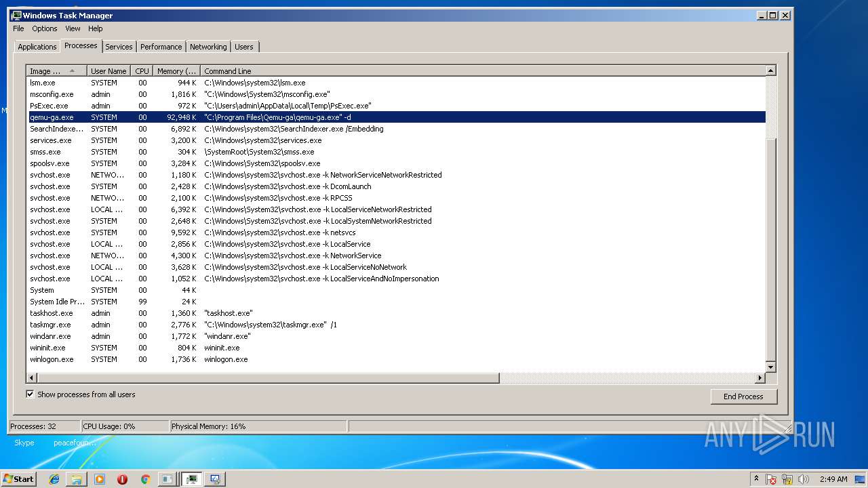Select the wininit.exe process row
Image resolution: width=868 pixels, height=488 pixels.
pos(396,348)
